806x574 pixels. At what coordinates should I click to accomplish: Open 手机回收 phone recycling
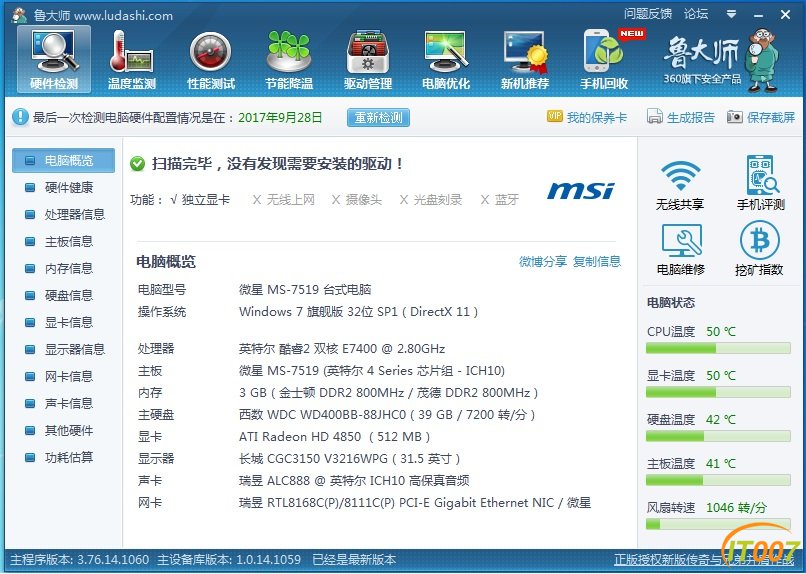pyautogui.click(x=604, y=60)
